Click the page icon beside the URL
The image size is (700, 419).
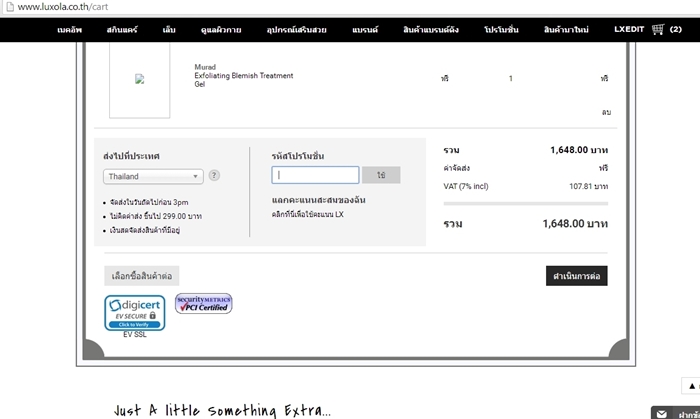[9, 7]
